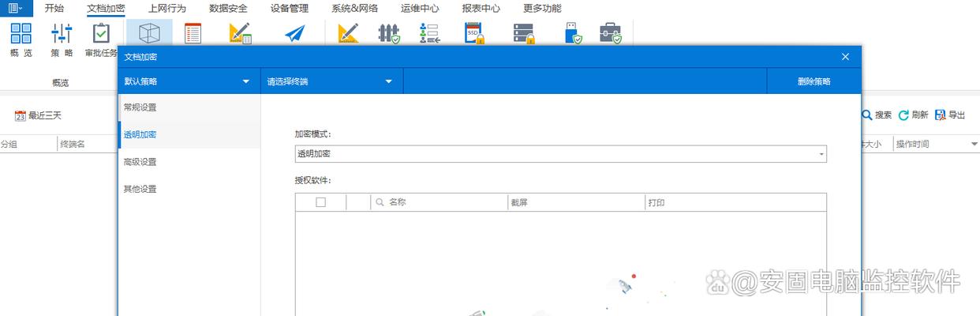This screenshot has height=316, width=980.
Task: Click the red list document ribbon icon
Action: pyautogui.click(x=193, y=33)
